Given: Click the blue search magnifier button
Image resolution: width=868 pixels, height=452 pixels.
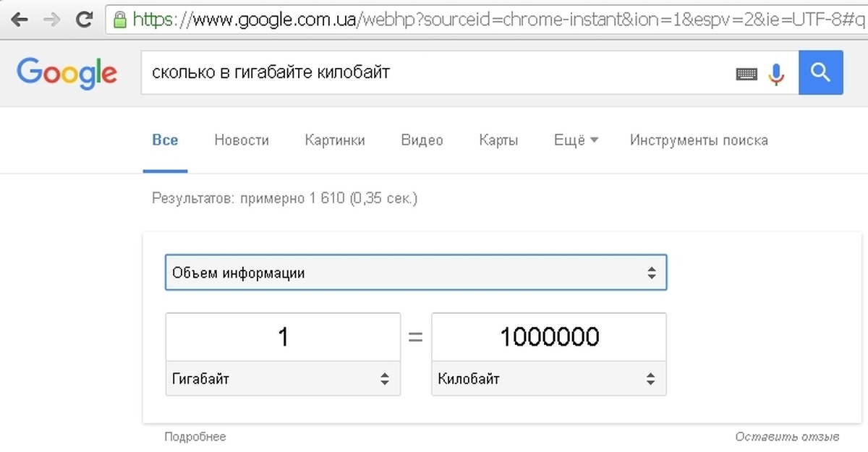Looking at the screenshot, I should click(820, 72).
